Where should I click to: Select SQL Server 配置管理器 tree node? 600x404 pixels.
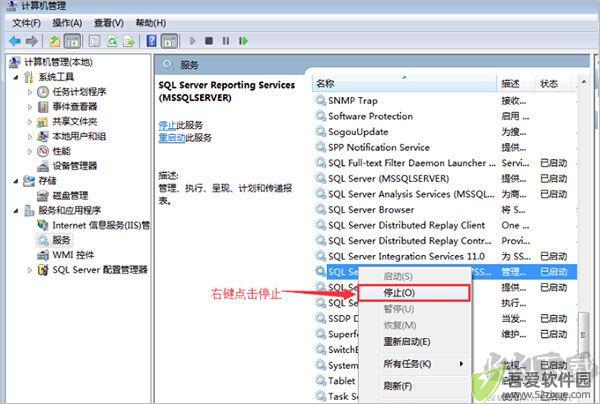click(99, 270)
